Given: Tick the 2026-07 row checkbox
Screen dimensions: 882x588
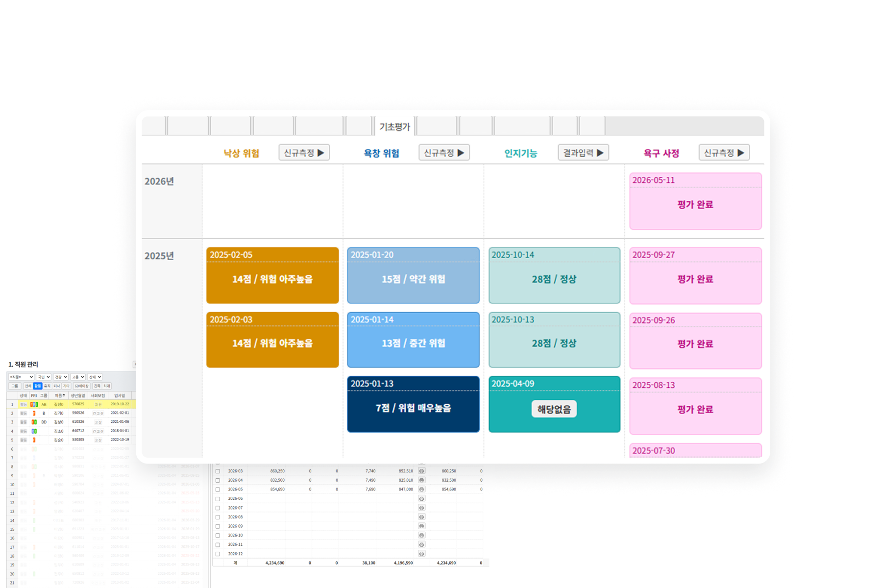Looking at the screenshot, I should click(x=218, y=508).
